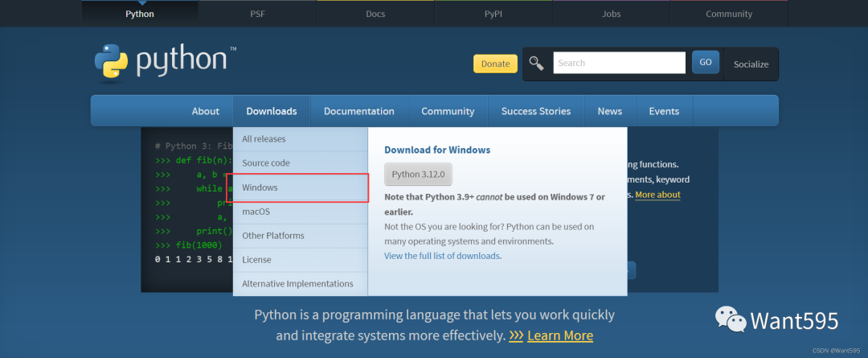This screenshot has height=358, width=868.
Task: Click the magnifying glass search icon
Action: (x=536, y=64)
